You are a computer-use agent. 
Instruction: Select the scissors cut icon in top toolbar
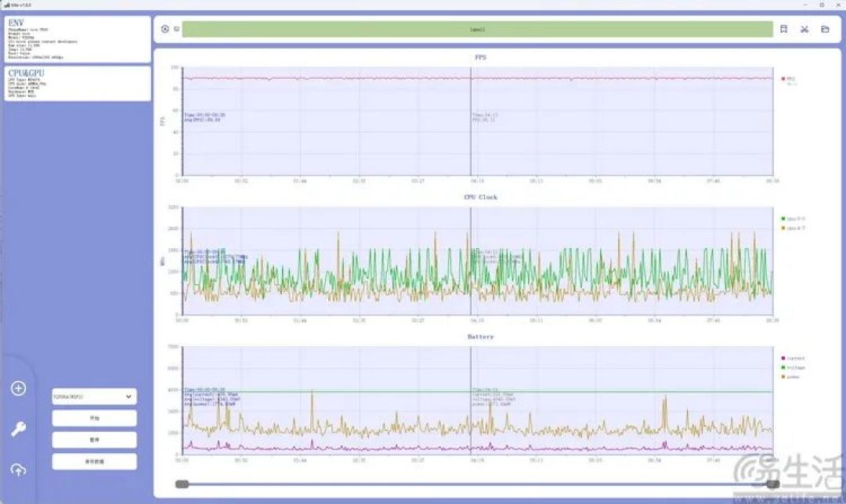pos(804,29)
